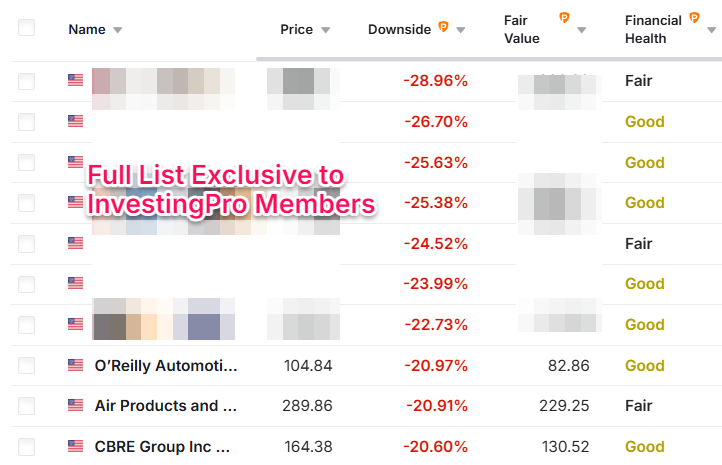Click the Fair health rating in -28.96% row

(639, 81)
